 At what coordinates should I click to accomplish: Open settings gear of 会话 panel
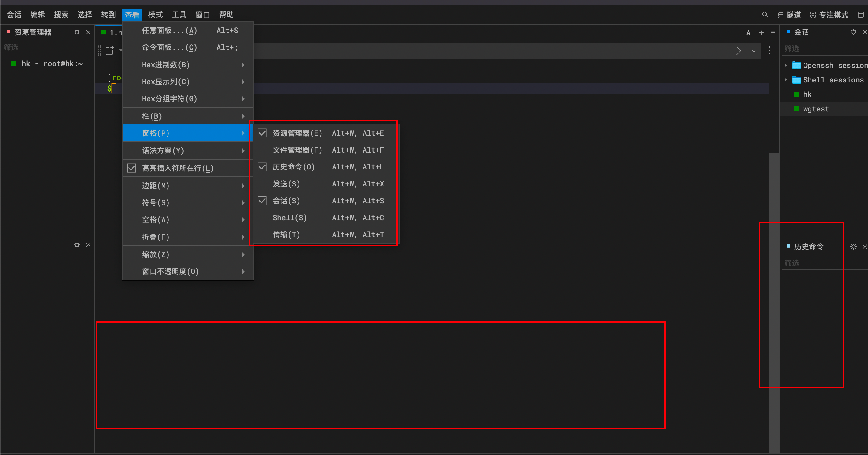tap(853, 32)
